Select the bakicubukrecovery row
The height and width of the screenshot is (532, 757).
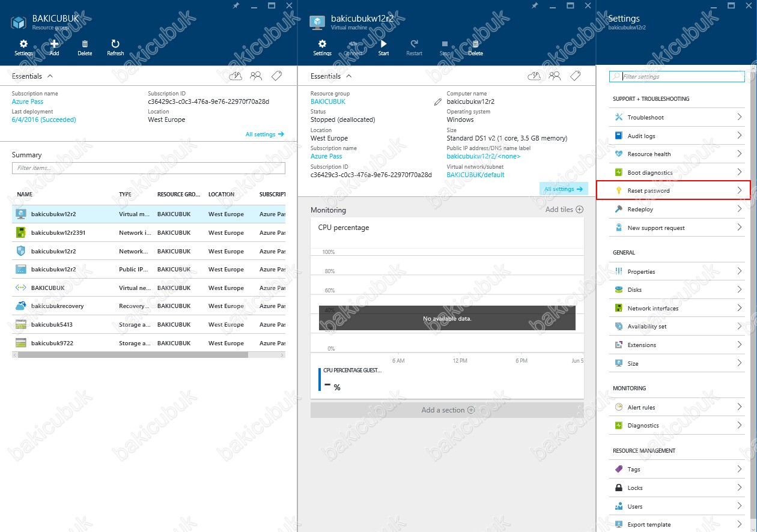(x=148, y=306)
